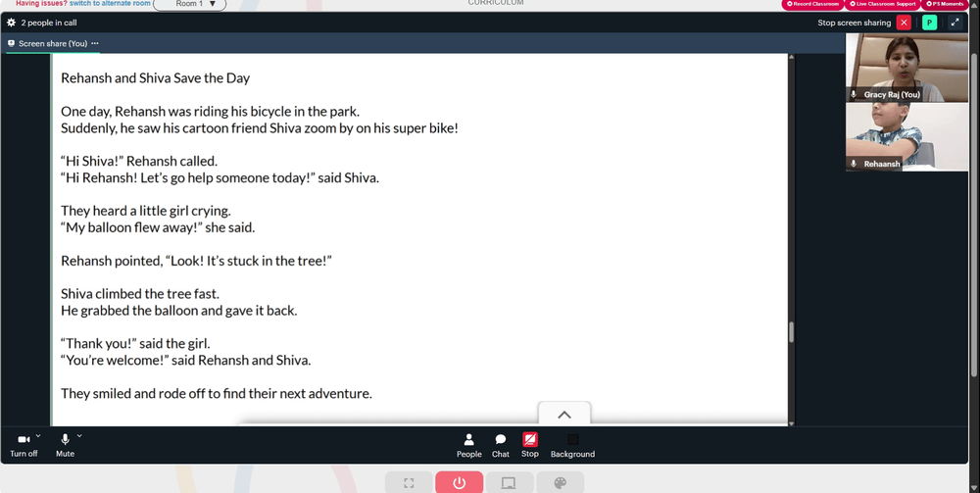The height and width of the screenshot is (493, 980).
Task: Click 'Stop screen sharing' label
Action: [x=855, y=23]
